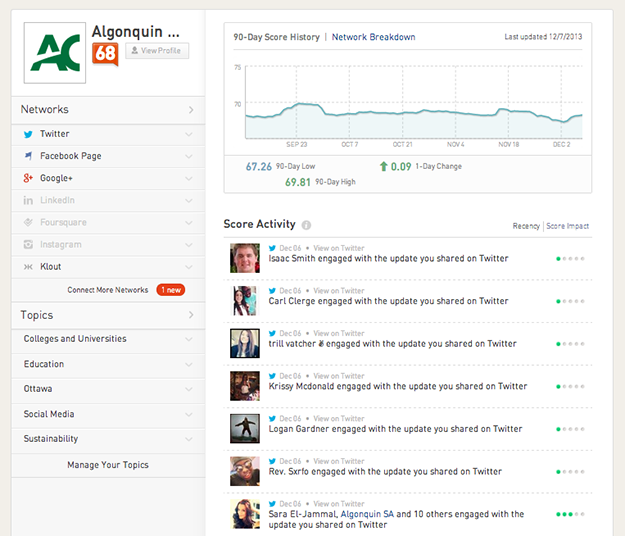Click the Algonquin profile name heading

[x=136, y=31]
